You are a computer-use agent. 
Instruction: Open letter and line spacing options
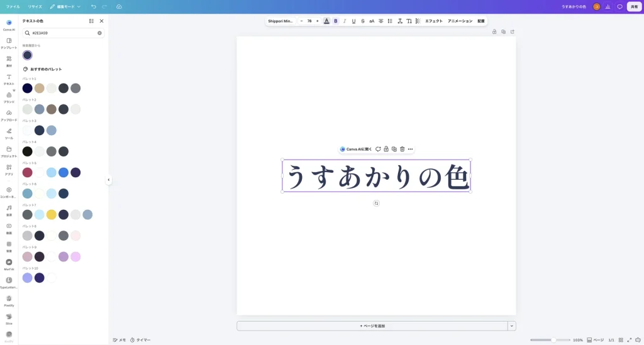point(399,21)
